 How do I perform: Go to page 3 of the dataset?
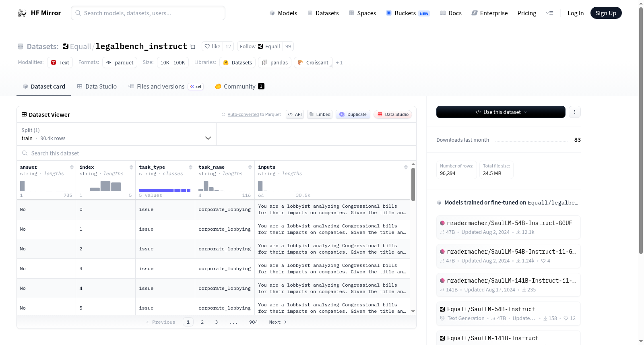tap(217, 322)
